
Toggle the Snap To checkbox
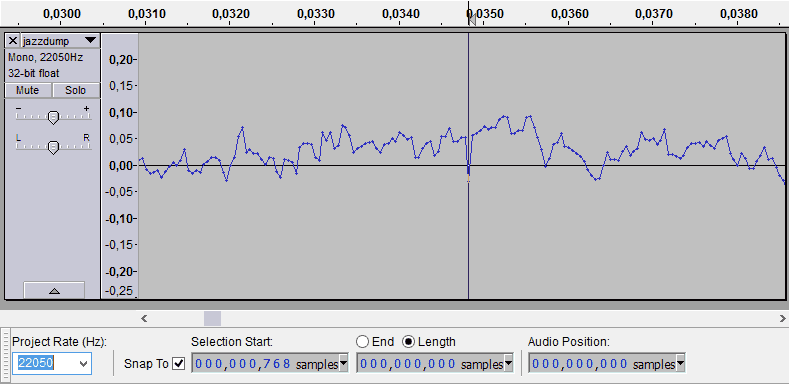pos(179,363)
